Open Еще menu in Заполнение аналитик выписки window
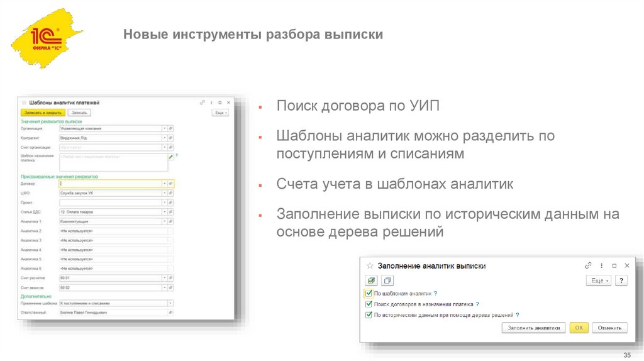This screenshot has width=644, height=361. [x=599, y=280]
